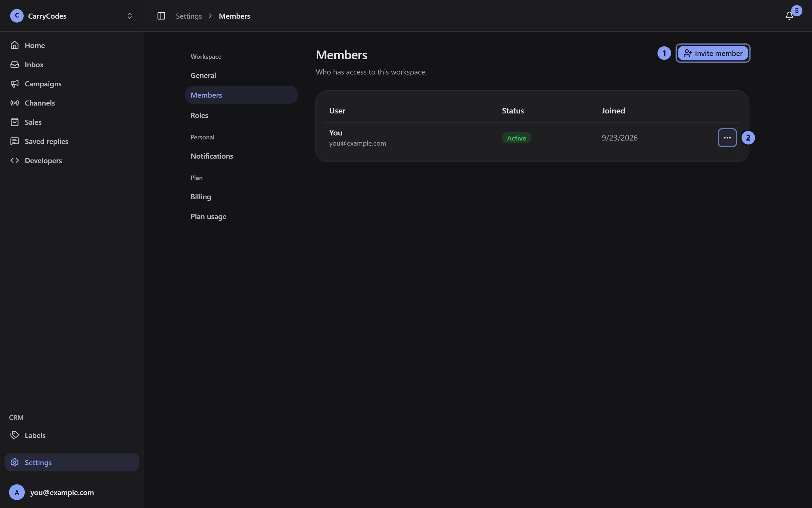
Task: Click the Labels tag icon
Action: [x=14, y=435]
